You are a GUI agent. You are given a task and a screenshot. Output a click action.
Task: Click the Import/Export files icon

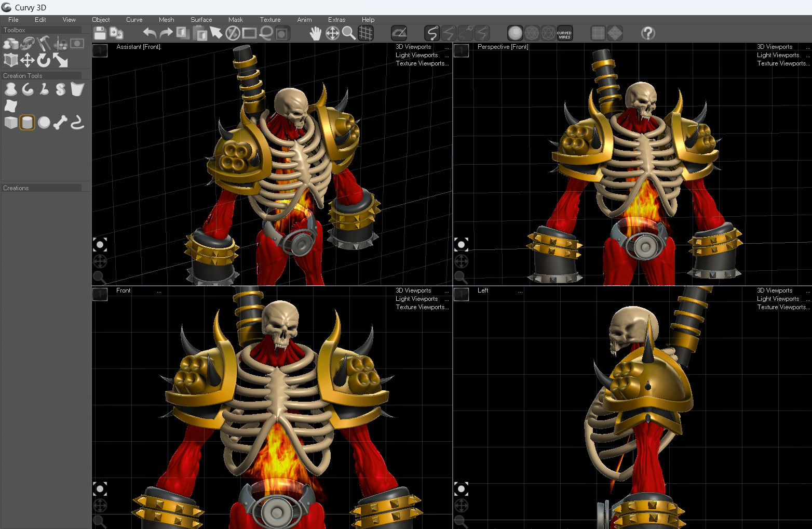pos(117,33)
